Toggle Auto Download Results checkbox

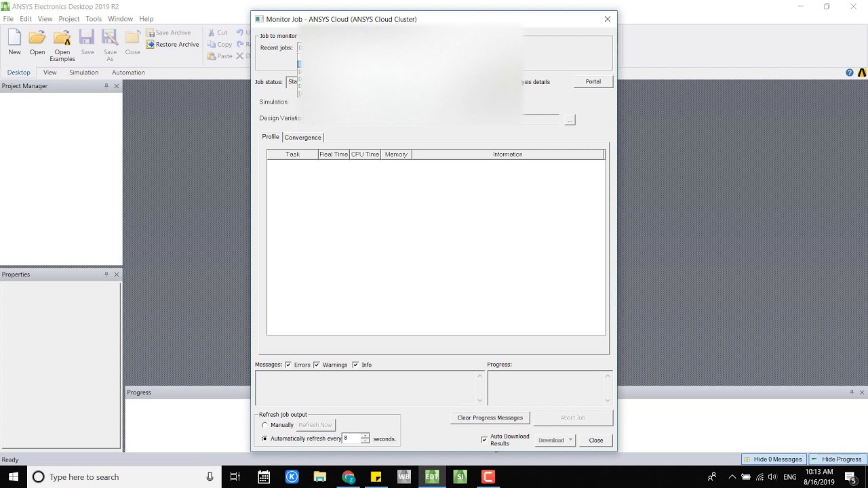click(x=484, y=440)
